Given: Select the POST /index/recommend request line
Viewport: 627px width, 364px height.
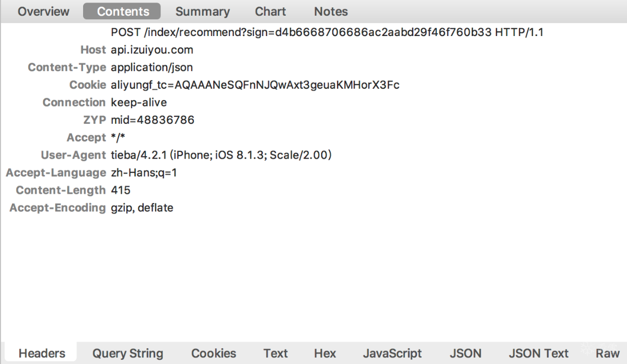Looking at the screenshot, I should (327, 32).
